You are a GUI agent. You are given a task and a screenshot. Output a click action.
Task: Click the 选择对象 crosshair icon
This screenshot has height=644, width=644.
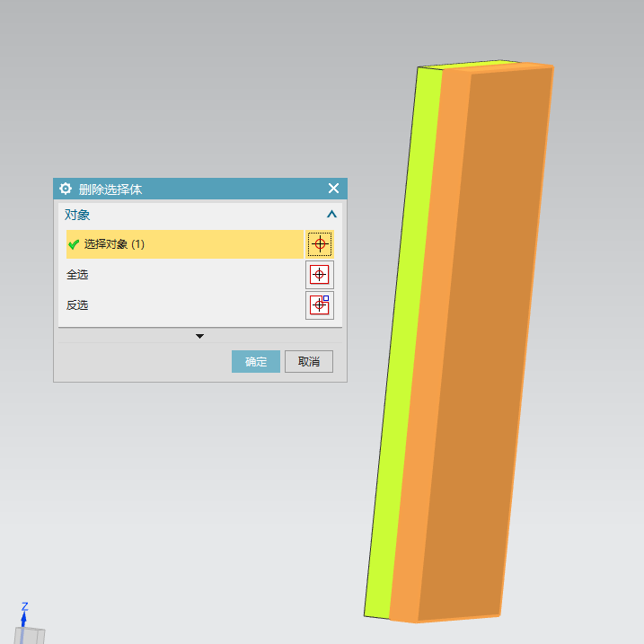pyautogui.click(x=320, y=243)
